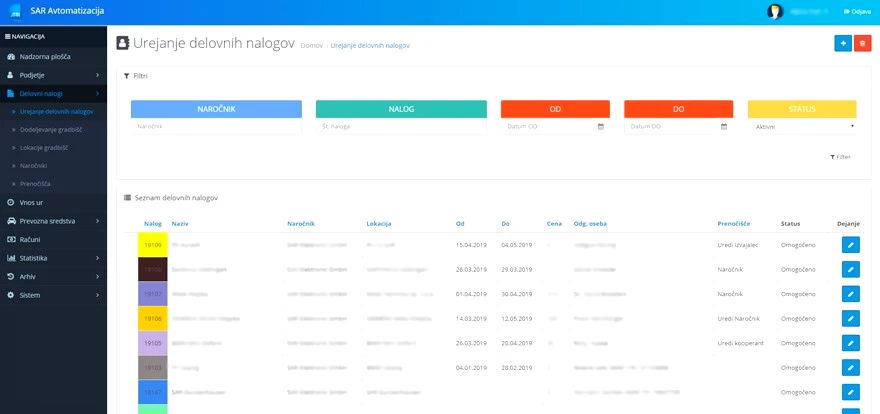Edit work order 19107 with pencil button
The image size is (880, 414).
tap(850, 294)
